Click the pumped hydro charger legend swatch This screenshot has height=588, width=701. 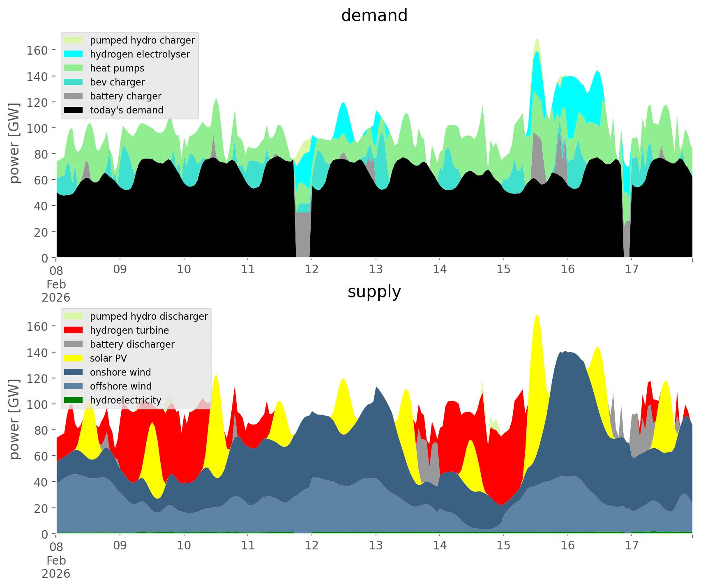point(74,40)
